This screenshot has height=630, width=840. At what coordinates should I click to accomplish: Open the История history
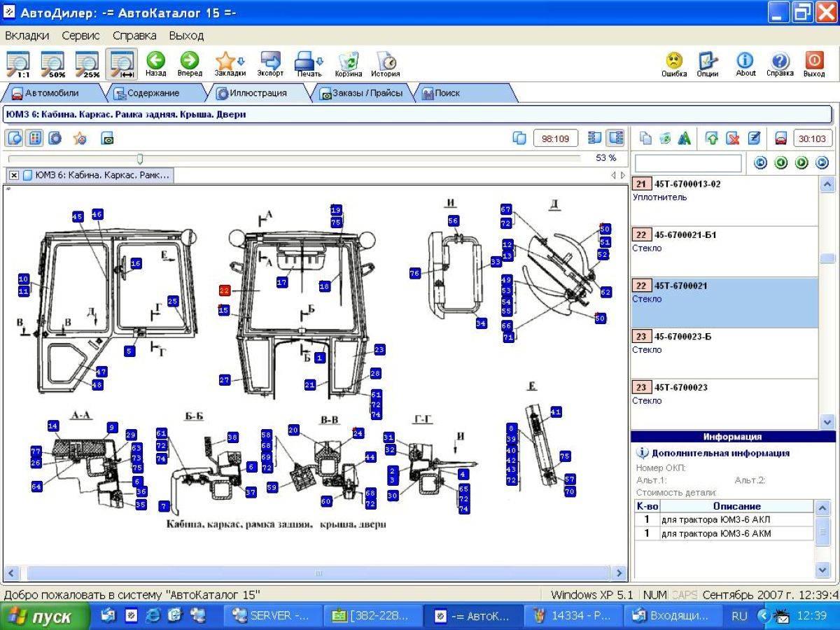click(x=386, y=64)
